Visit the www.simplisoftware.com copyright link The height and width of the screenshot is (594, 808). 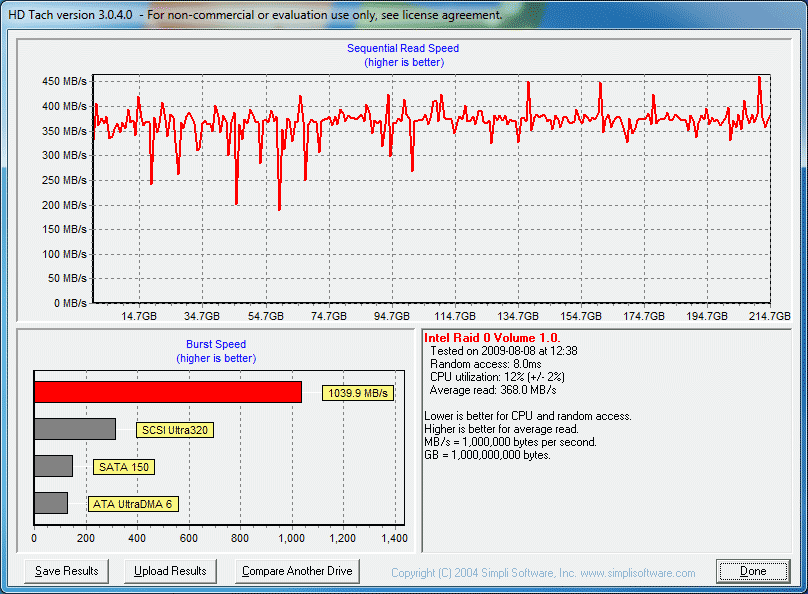coord(637,573)
